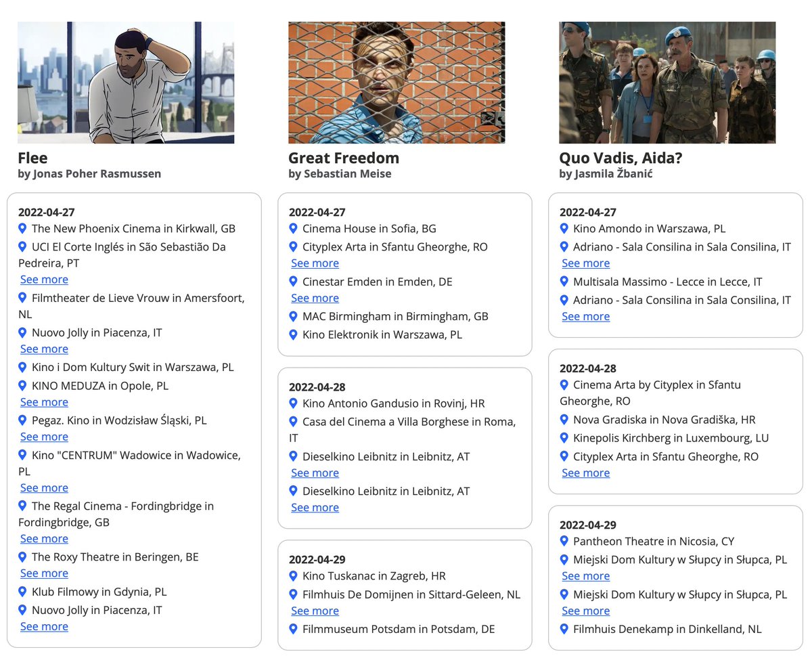Open See more under UCI El Corte Inglés
Image resolution: width=812 pixels, height=656 pixels.
coord(44,280)
